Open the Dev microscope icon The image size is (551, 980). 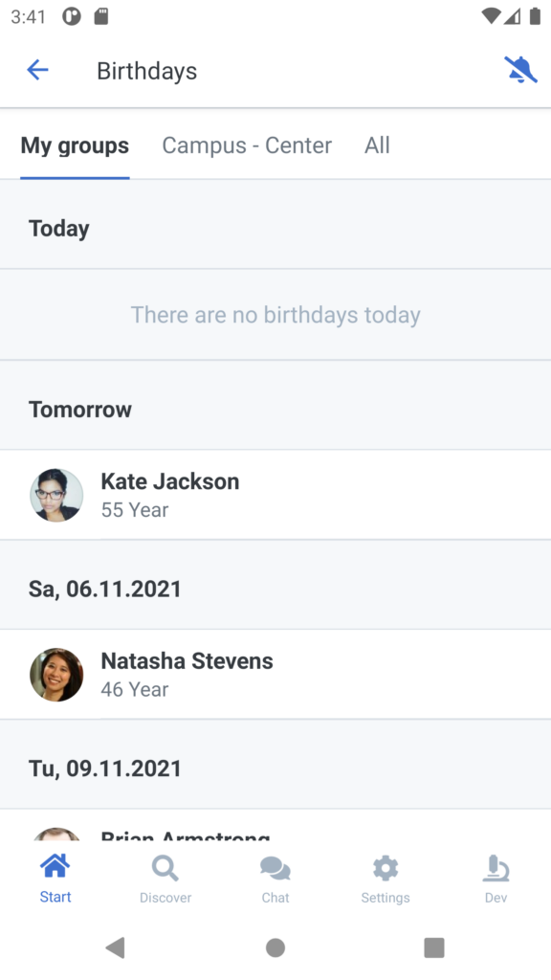(x=496, y=868)
